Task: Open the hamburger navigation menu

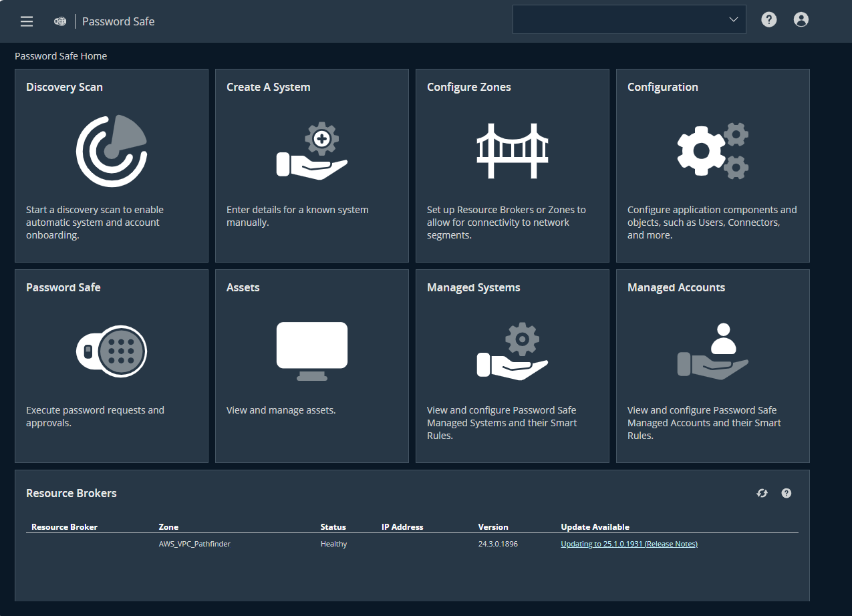Action: pyautogui.click(x=26, y=21)
